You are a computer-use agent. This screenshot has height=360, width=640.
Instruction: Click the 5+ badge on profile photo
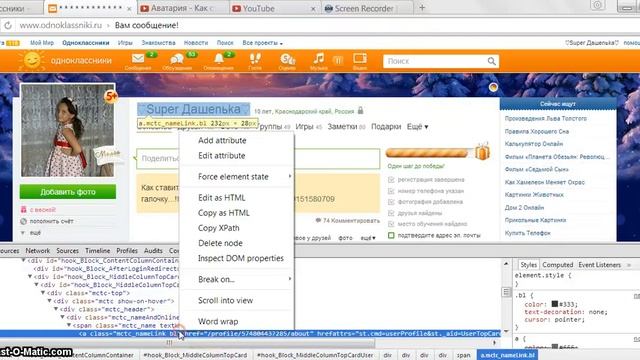(111, 97)
